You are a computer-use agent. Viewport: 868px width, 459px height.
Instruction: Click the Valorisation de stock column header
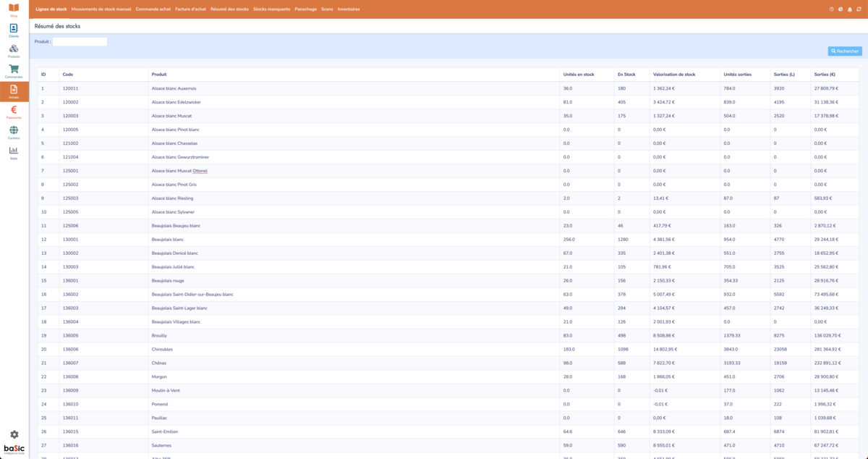tap(673, 75)
